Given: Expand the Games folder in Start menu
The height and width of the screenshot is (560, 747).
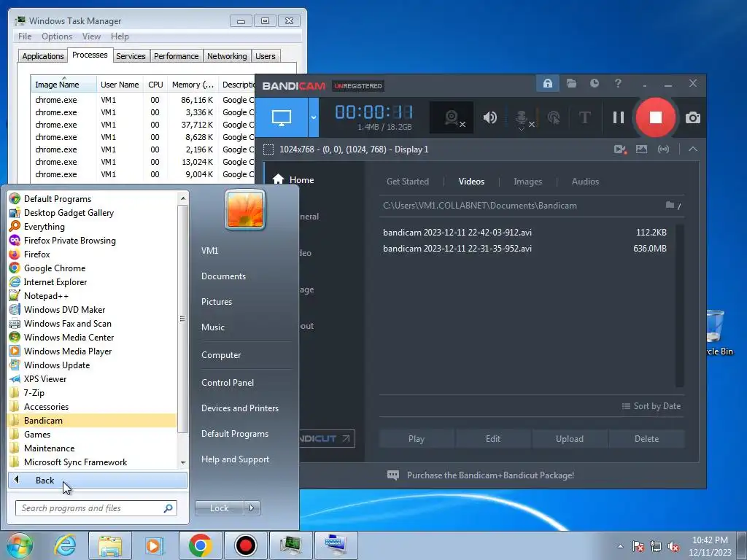Looking at the screenshot, I should (93, 435).
